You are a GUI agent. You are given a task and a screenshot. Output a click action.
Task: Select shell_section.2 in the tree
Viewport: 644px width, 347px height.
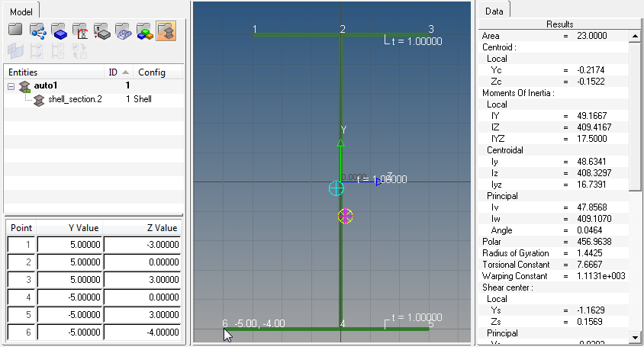(75, 99)
